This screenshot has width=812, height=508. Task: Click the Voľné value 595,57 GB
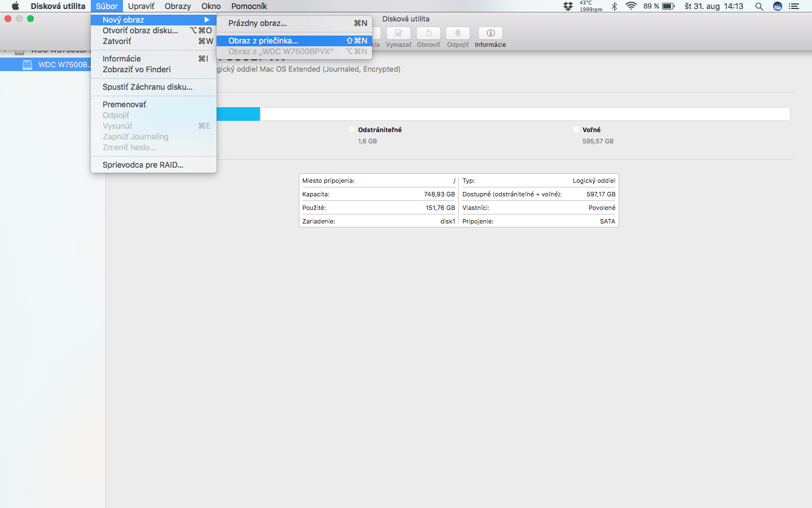click(598, 141)
